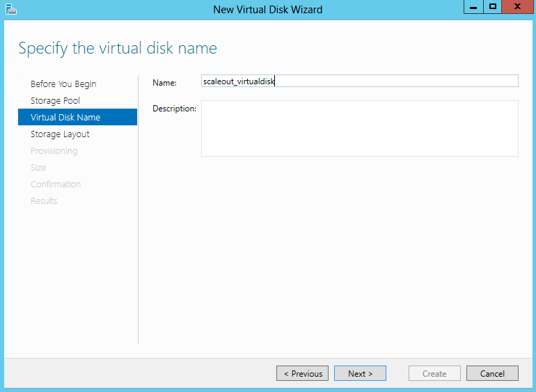
Task: Close the wizard with the X button
Action: point(517,7)
